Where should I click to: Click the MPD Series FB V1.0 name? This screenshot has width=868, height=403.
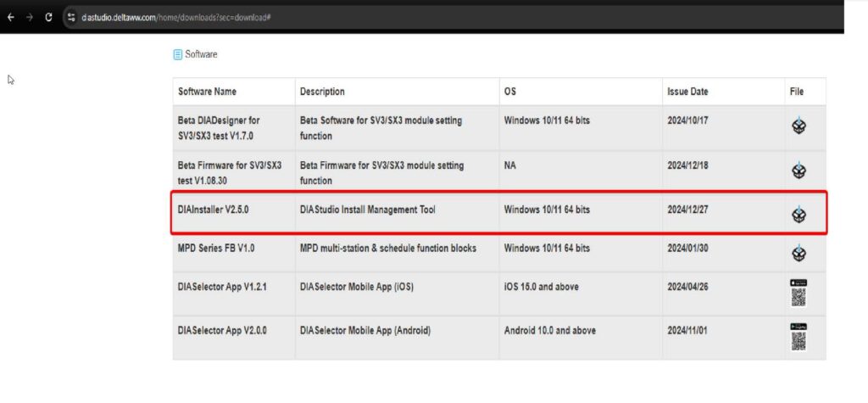click(x=215, y=249)
